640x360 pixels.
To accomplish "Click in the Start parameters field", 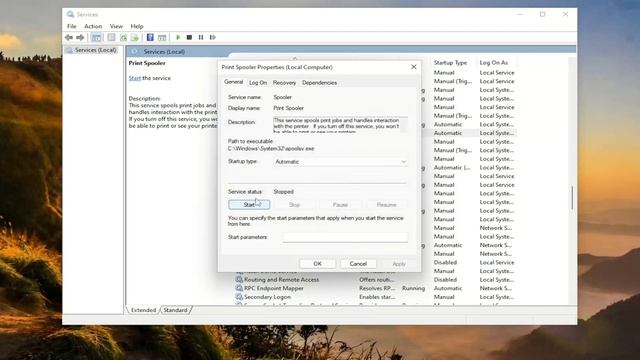I will (345, 237).
